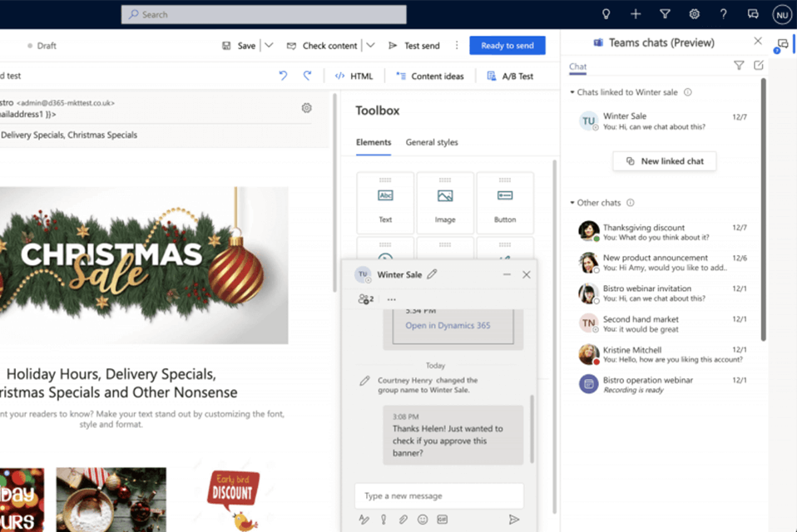
Task: Click the undo arrow in the editor toolbar
Action: (x=283, y=76)
